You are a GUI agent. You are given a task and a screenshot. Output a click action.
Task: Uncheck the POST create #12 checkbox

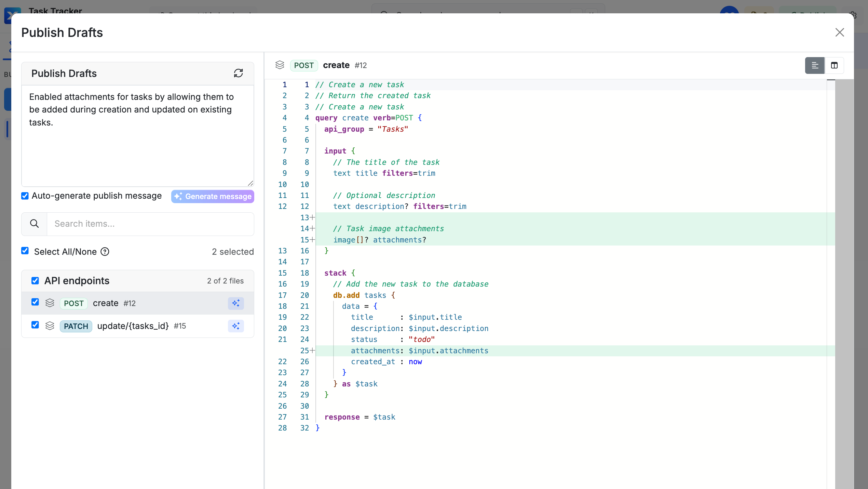35,302
